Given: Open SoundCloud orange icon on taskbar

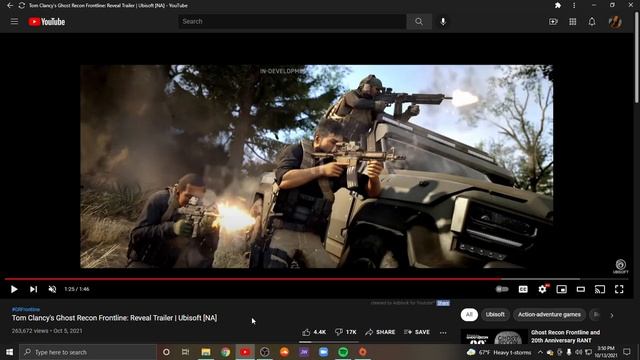Looking at the screenshot, I should coord(284,352).
